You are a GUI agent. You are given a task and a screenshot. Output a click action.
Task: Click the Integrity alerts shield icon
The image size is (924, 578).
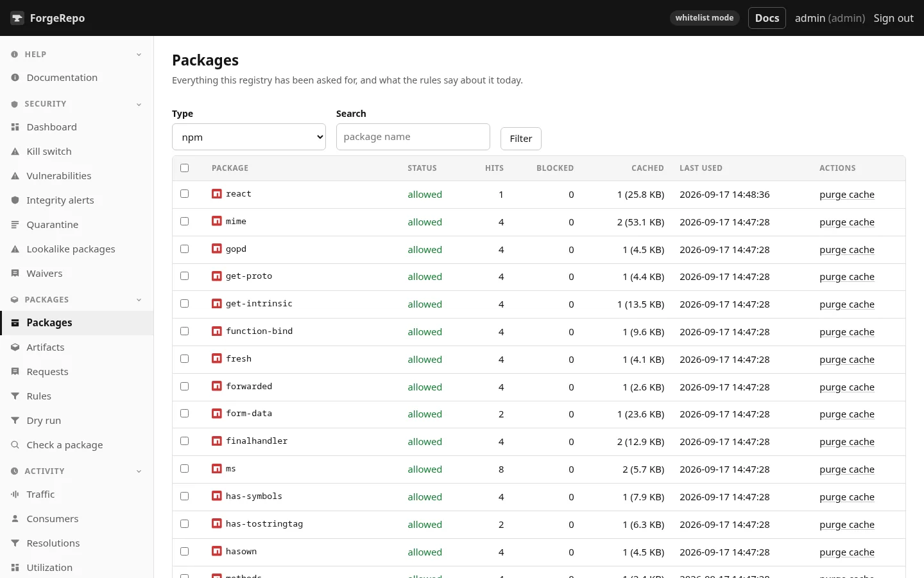(15, 200)
